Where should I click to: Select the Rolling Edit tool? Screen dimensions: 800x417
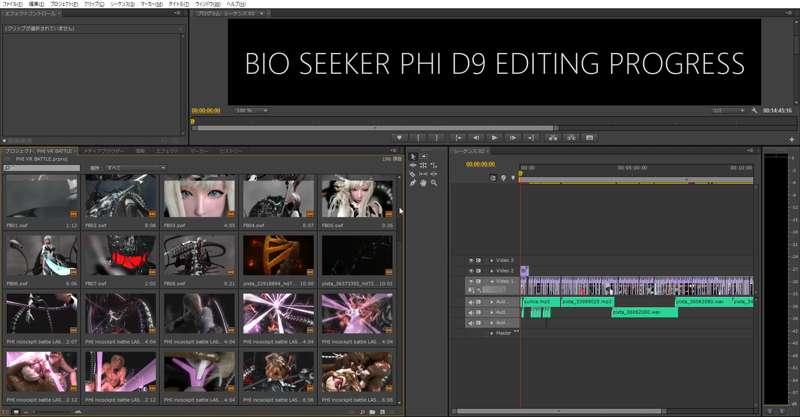(423, 165)
